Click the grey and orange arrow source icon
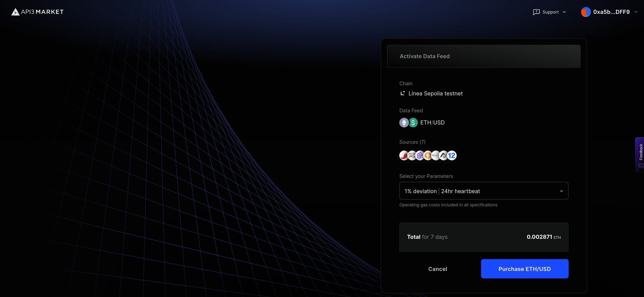This screenshot has height=297, width=644. pyautogui.click(x=412, y=156)
